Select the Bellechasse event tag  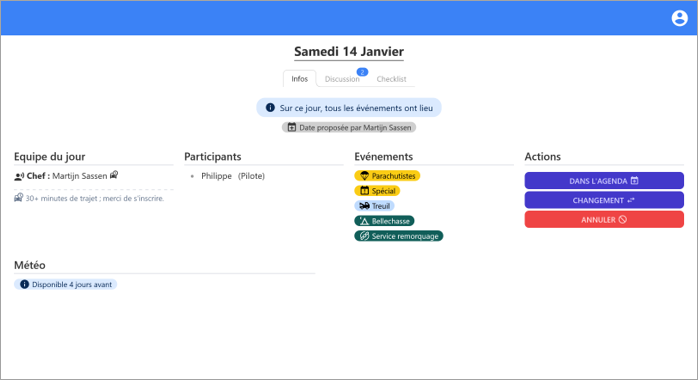coord(384,221)
